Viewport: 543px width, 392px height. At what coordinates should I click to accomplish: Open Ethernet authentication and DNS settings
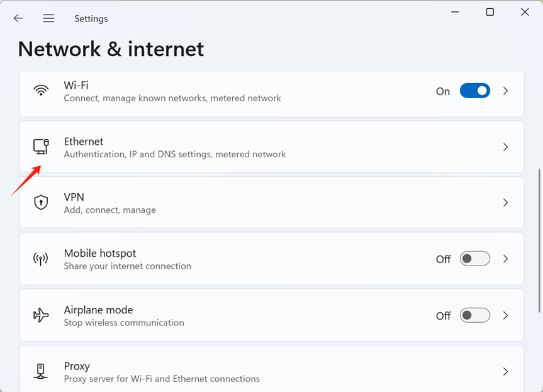272,147
